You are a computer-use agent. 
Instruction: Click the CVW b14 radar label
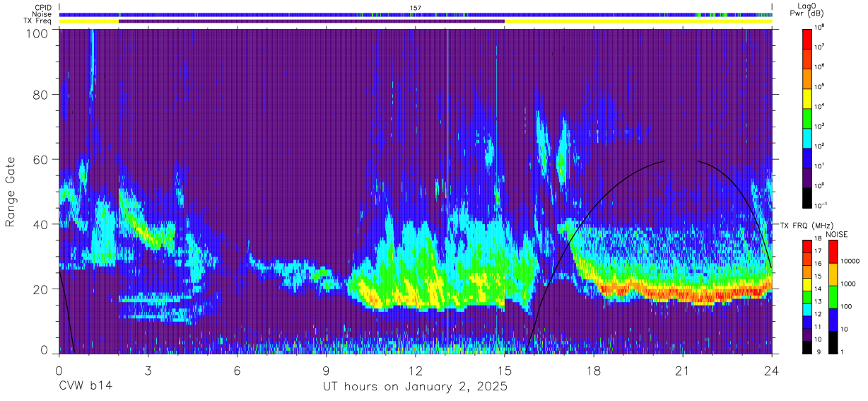[86, 387]
